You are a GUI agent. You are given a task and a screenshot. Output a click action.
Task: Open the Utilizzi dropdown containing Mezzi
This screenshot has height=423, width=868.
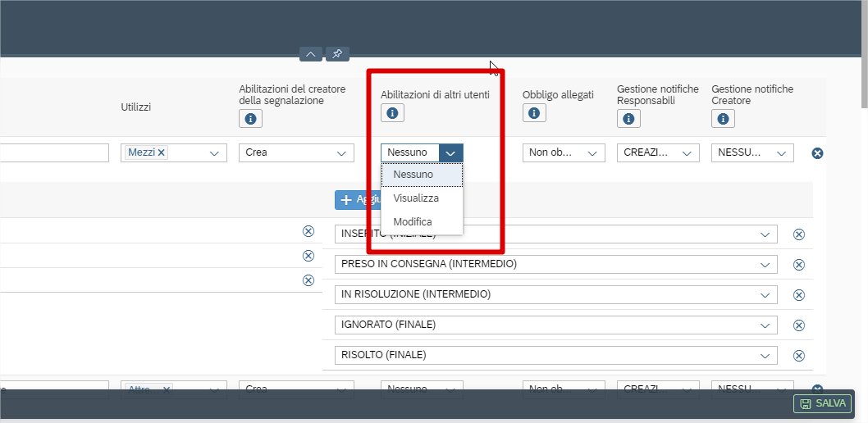click(214, 153)
